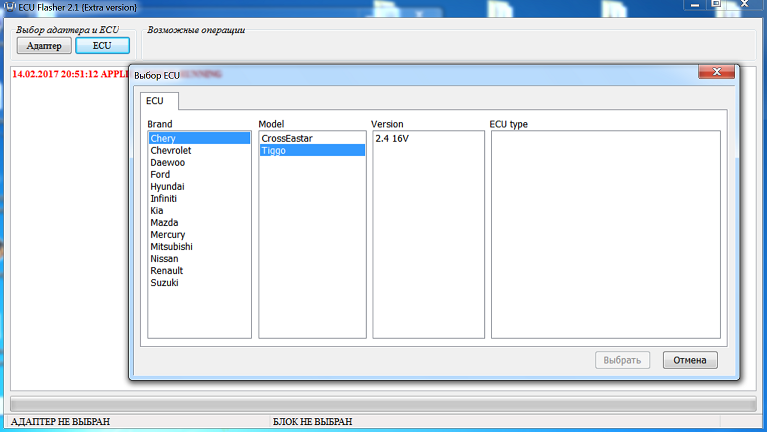
Task: Select Tiggo model
Action: coord(312,150)
